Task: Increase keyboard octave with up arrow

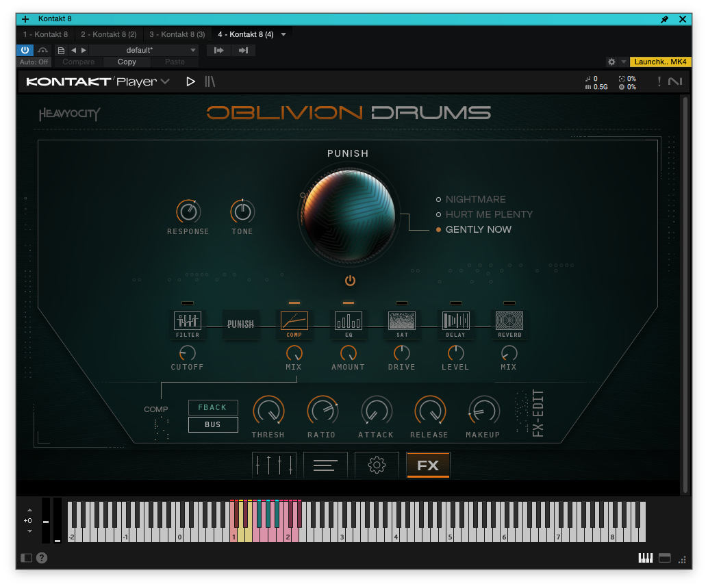Action: pos(30,511)
